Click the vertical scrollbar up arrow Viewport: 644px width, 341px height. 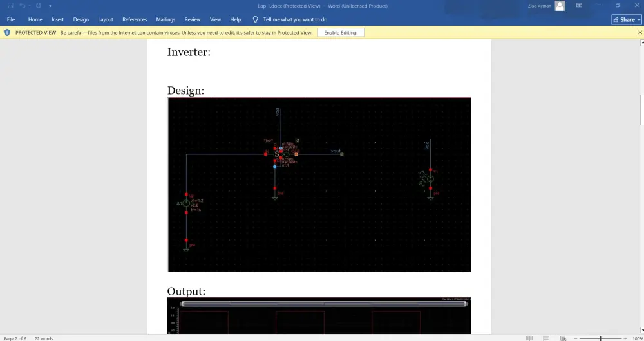[641, 42]
